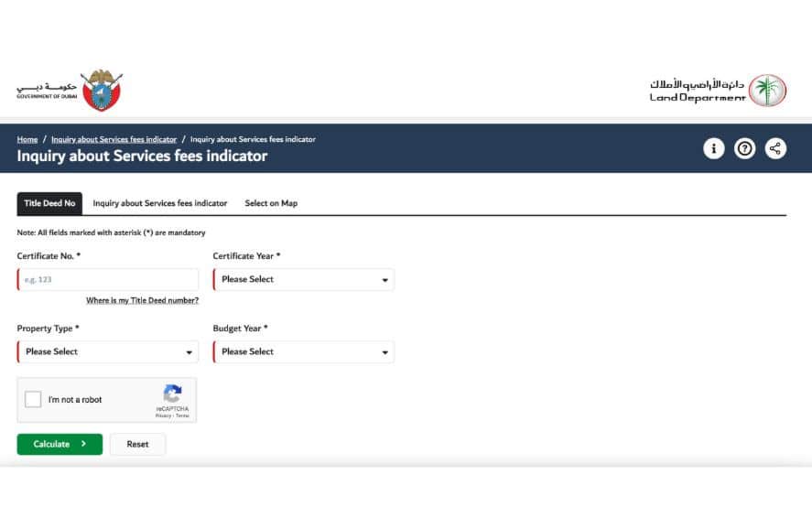Image resolution: width=812 pixels, height=507 pixels.
Task: Open the Property Type dropdown
Action: point(108,351)
